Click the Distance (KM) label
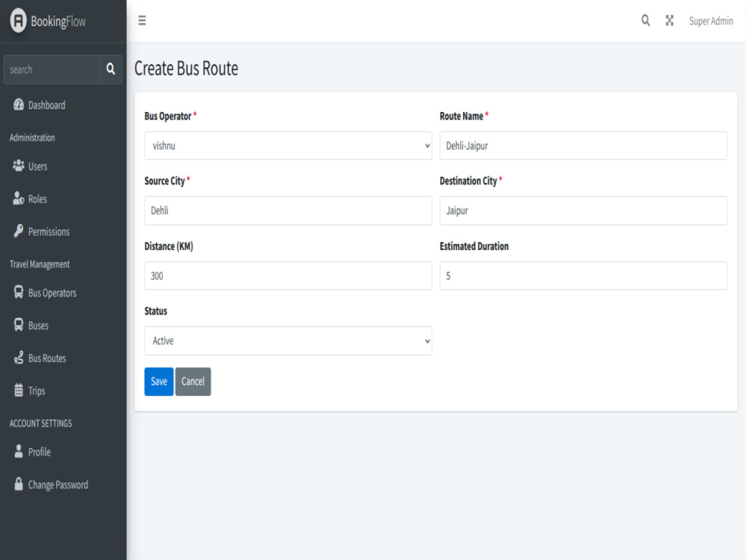747x560 pixels. point(169,246)
